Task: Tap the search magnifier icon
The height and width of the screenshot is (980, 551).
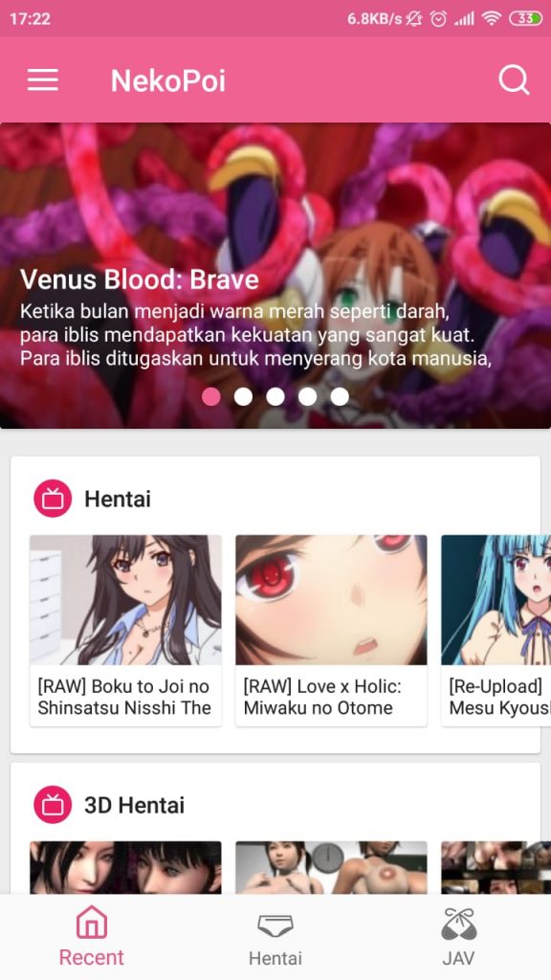Action: click(x=514, y=80)
